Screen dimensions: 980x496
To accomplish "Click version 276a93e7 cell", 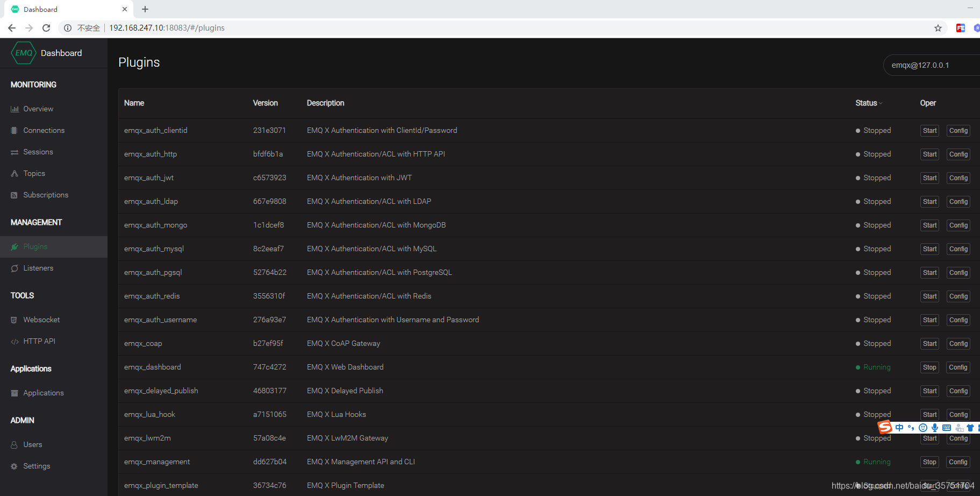I will coord(270,320).
